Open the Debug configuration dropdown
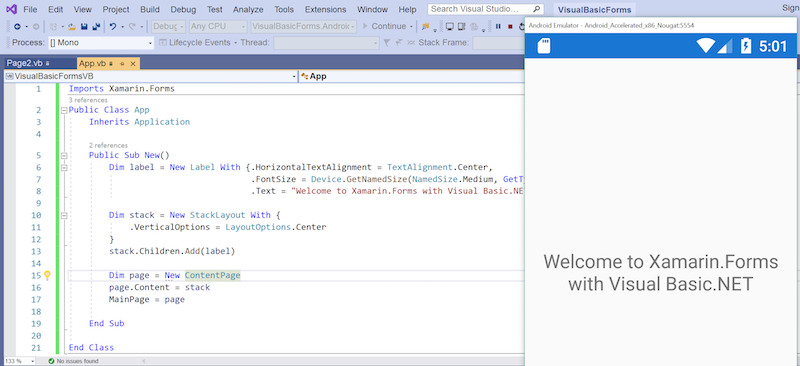The image size is (800, 366). [168, 27]
